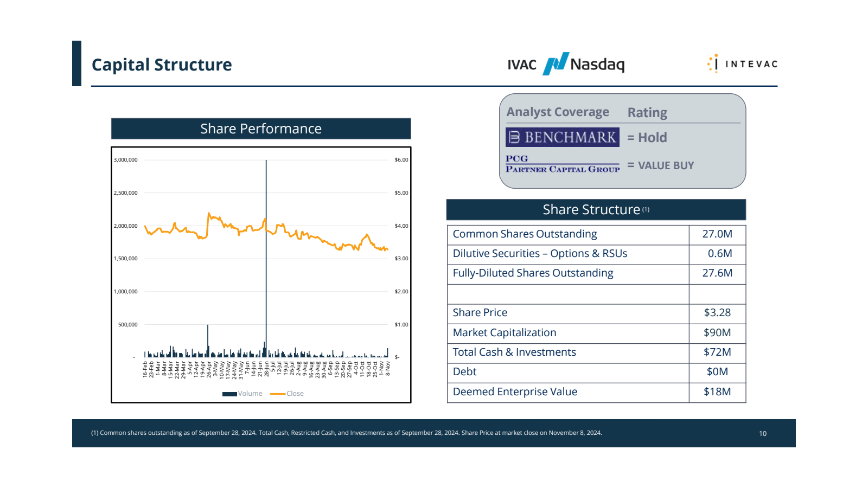Click the '$4.00' price axis label
Viewport: 868px width, 488px height.
pyautogui.click(x=401, y=226)
